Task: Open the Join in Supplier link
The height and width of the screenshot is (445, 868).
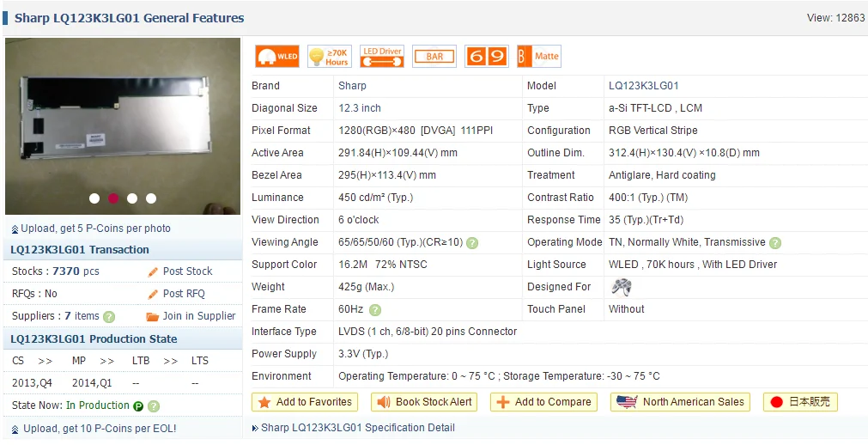Action: [x=199, y=316]
